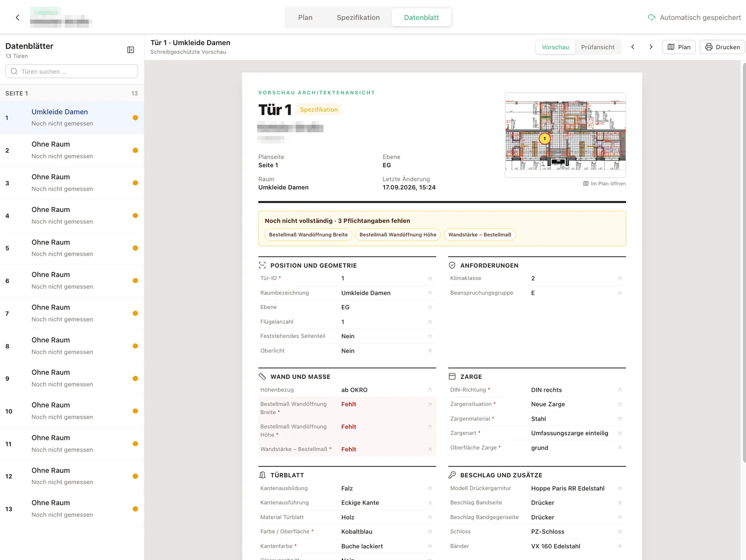Click the jump arrow for Höhenbezug
This screenshot has height=560, width=746.
click(429, 390)
